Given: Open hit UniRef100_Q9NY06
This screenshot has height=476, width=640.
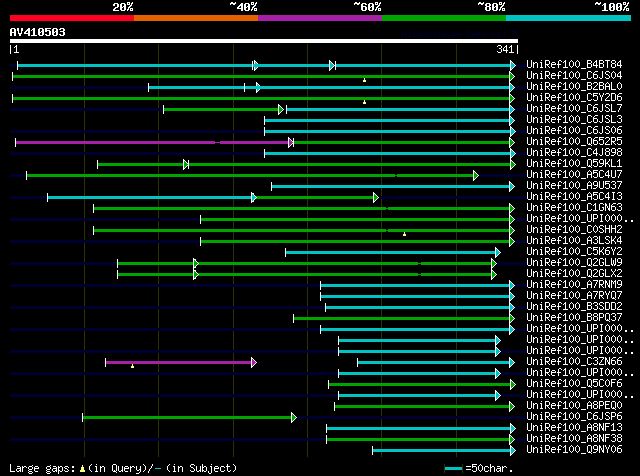Looking at the screenshot, I should (x=574, y=450).
